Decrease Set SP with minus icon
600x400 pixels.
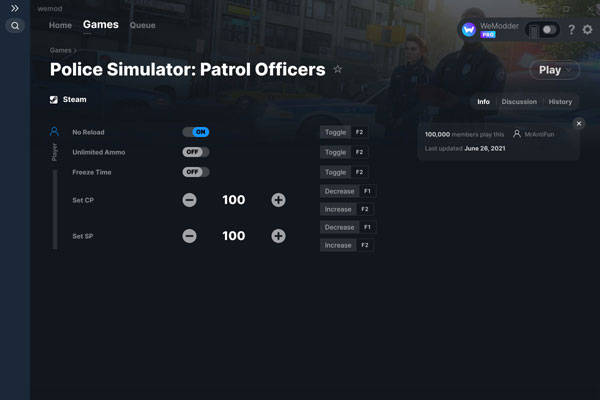click(x=189, y=236)
